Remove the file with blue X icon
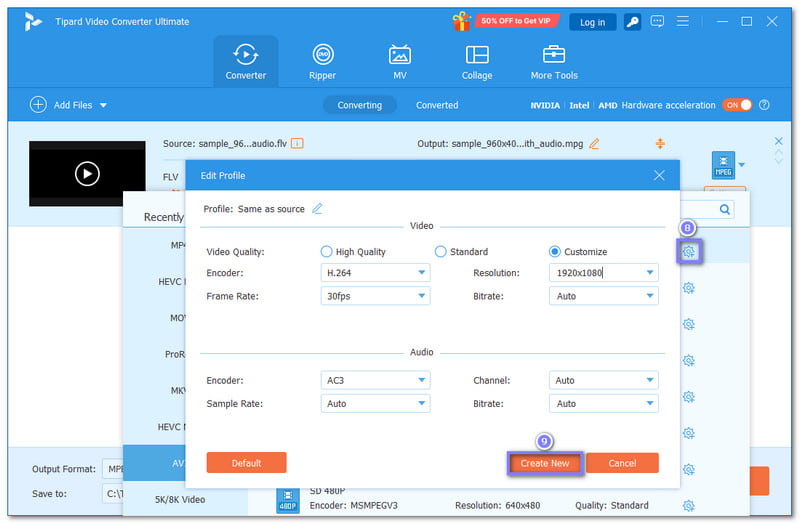 [x=779, y=141]
